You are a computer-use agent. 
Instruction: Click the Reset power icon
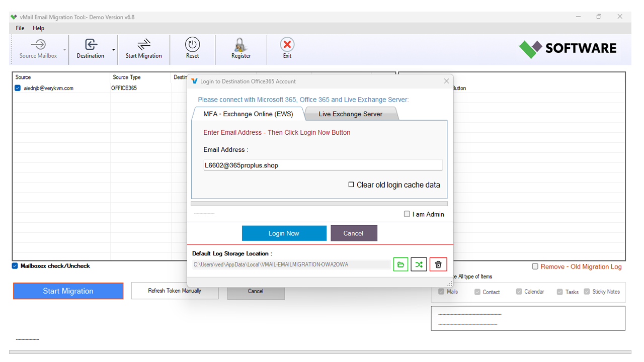coord(193,44)
